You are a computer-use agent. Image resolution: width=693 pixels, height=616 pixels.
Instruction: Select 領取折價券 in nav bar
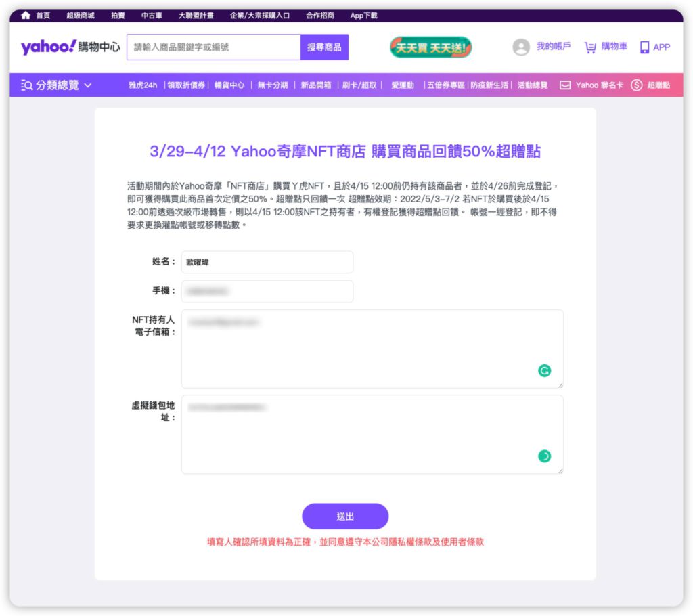point(186,85)
